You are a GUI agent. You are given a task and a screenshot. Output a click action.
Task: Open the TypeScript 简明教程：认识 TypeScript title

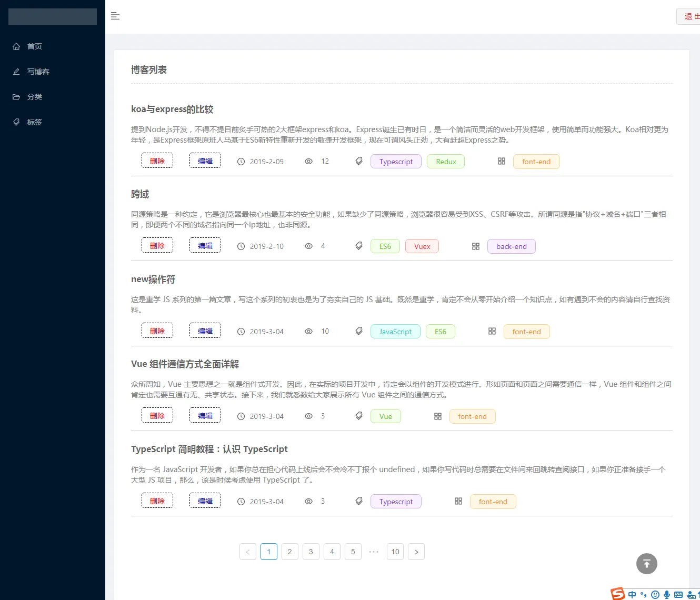click(x=209, y=449)
